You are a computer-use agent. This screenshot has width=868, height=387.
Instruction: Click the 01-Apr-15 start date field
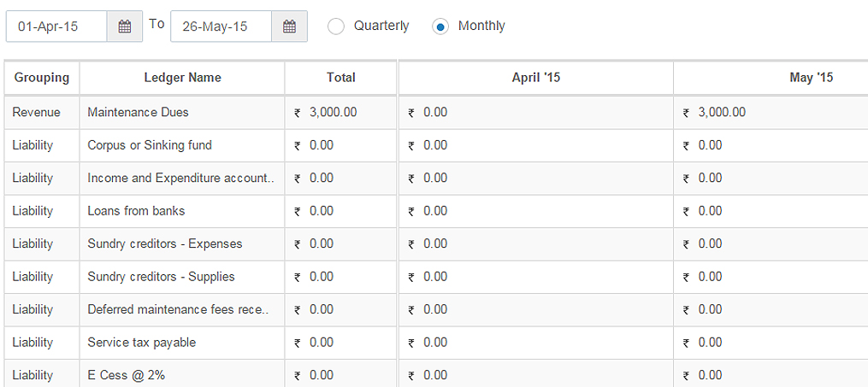click(x=56, y=26)
